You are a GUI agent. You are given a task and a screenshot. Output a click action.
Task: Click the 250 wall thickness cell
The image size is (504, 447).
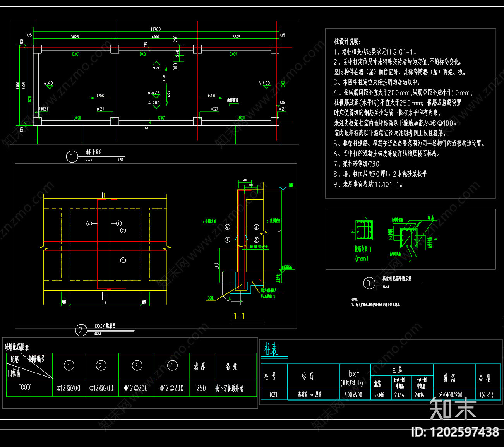(201, 388)
